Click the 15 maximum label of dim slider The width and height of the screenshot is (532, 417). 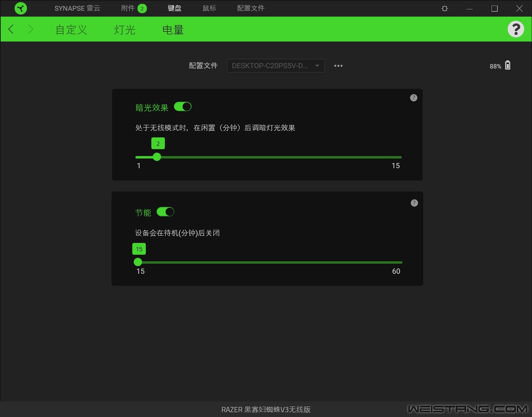click(x=396, y=166)
